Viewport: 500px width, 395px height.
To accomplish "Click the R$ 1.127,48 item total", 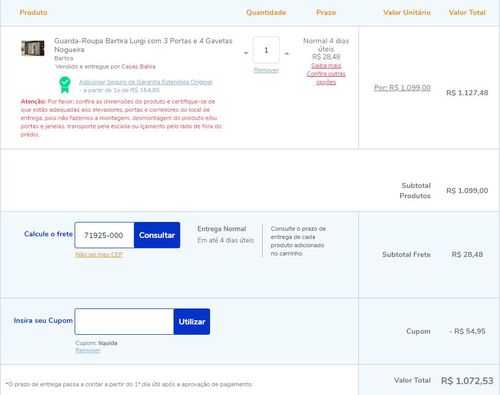I will (467, 93).
